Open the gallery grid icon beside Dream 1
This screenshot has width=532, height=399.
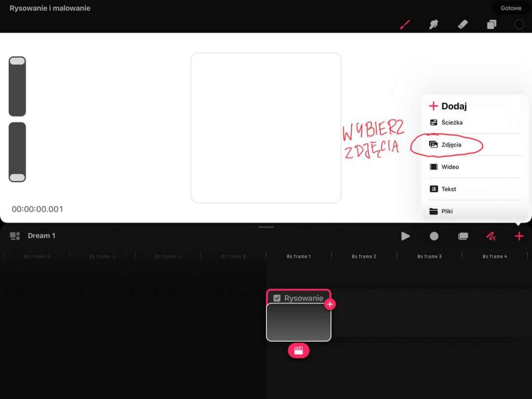click(x=15, y=236)
